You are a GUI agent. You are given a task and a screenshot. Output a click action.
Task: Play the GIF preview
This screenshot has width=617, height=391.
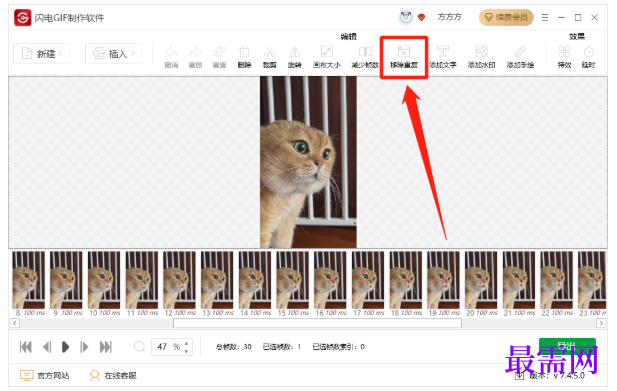click(x=65, y=347)
